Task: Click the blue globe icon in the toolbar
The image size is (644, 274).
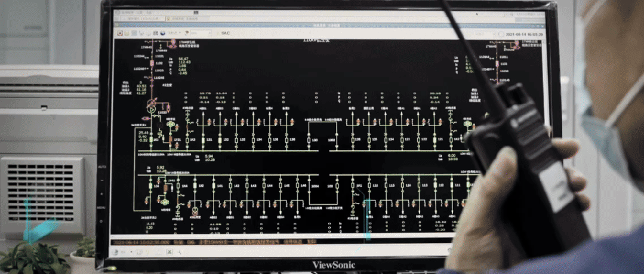Action: pyautogui.click(x=161, y=32)
